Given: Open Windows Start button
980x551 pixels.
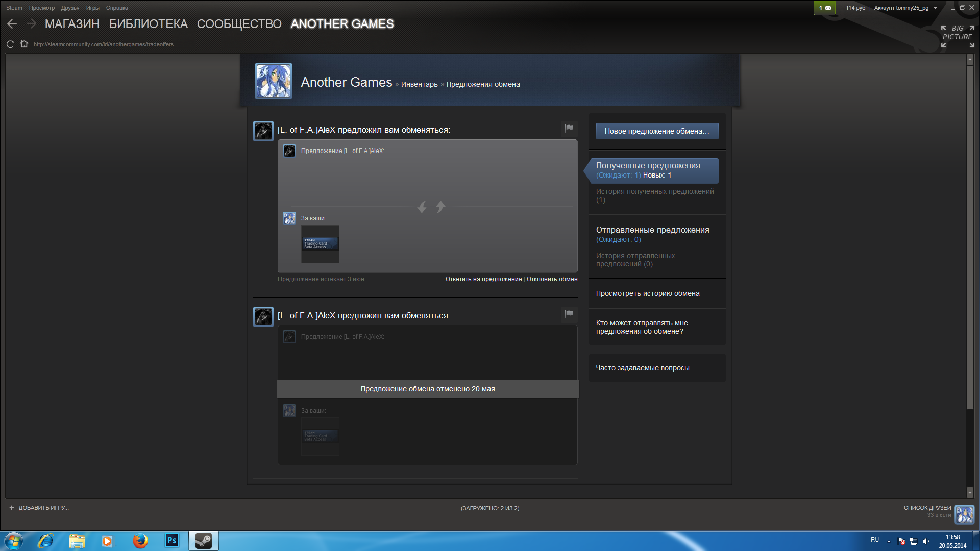Looking at the screenshot, I should (x=14, y=541).
